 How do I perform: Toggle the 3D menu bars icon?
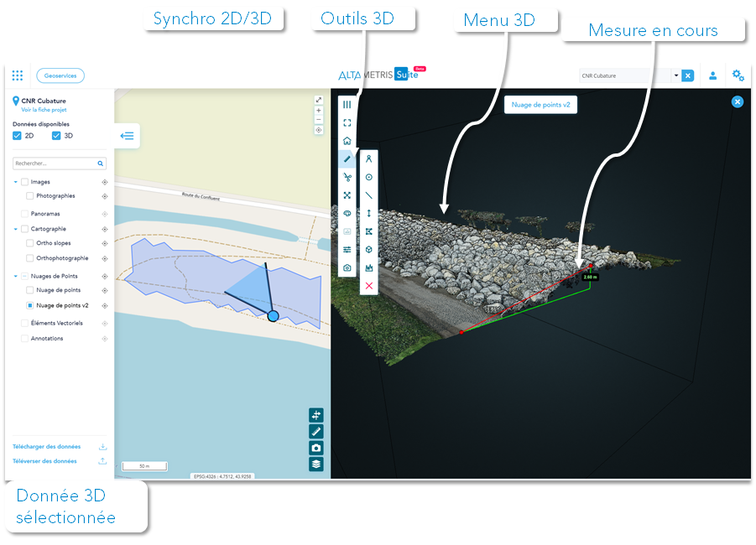(347, 105)
